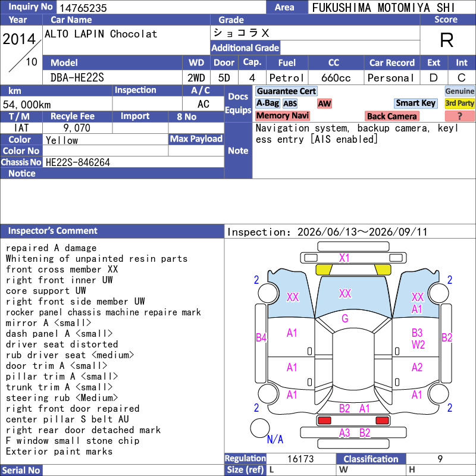Click the Japanese grade text ショコラX

tap(241, 33)
